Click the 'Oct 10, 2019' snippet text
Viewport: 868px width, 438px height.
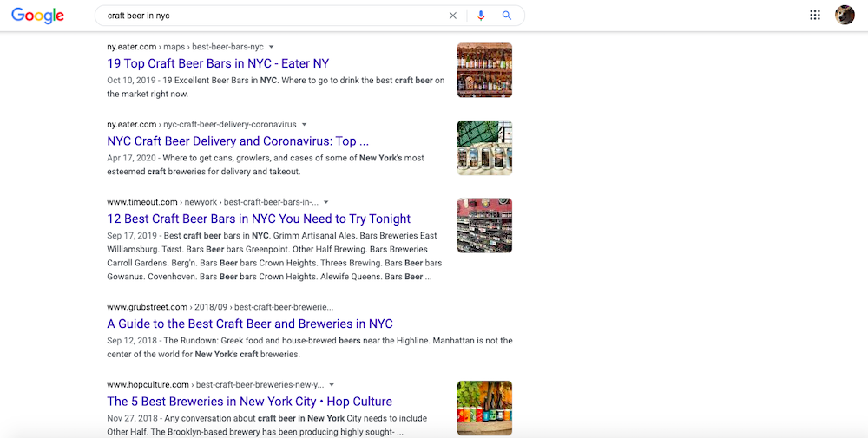tap(131, 80)
